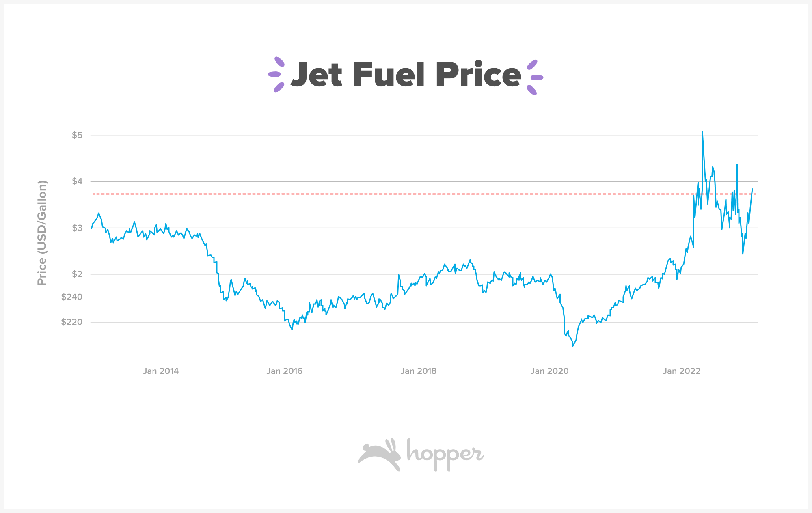The width and height of the screenshot is (812, 513).
Task: Click the $4 y-axis label
Action: (77, 181)
